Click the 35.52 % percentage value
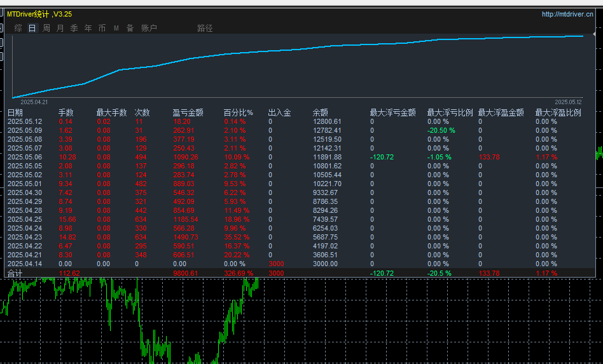Image resolution: width=603 pixels, height=364 pixels. click(x=237, y=237)
